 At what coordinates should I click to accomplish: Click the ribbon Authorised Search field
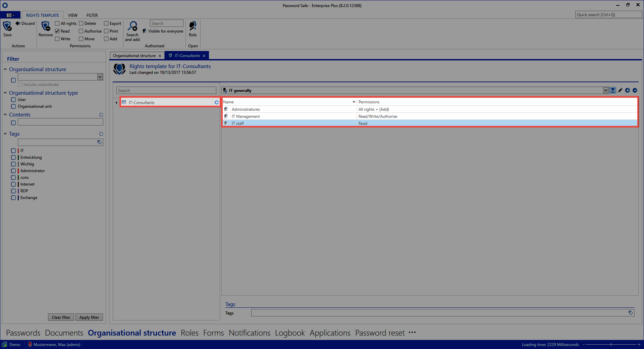(x=167, y=23)
